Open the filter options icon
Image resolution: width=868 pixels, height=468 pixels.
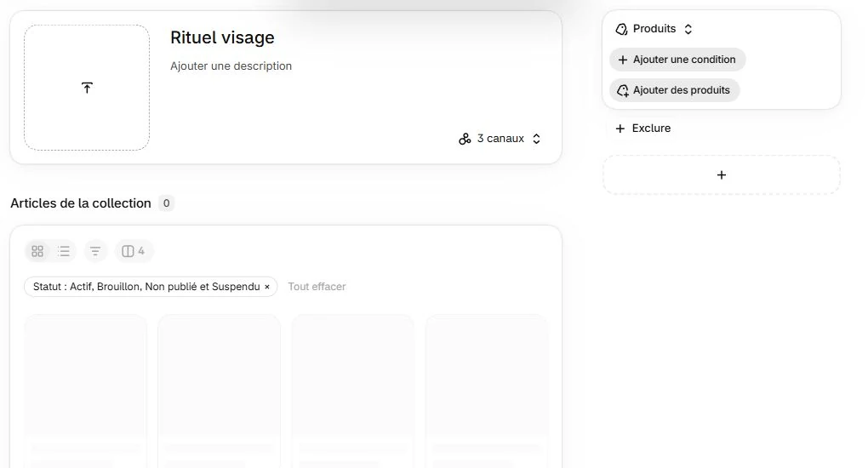pos(95,251)
